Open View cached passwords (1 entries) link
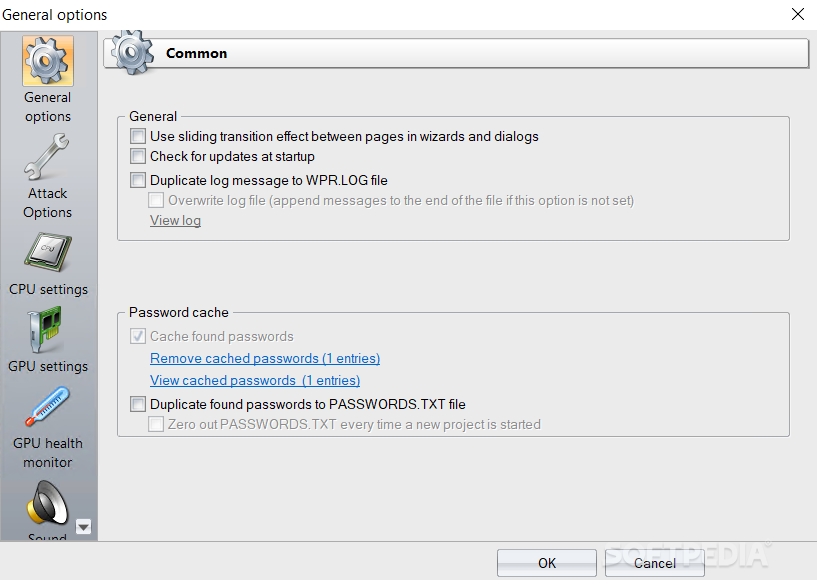 (x=255, y=380)
